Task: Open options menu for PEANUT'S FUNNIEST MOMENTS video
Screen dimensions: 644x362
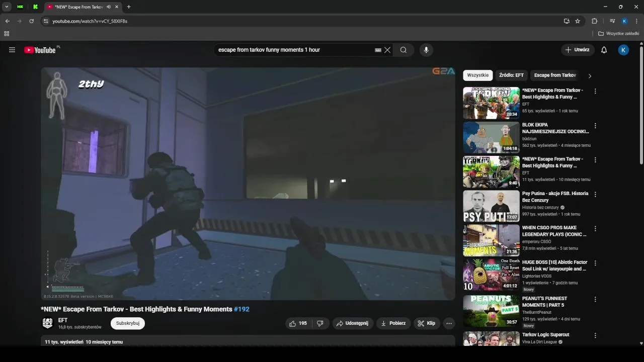Action: (595, 299)
